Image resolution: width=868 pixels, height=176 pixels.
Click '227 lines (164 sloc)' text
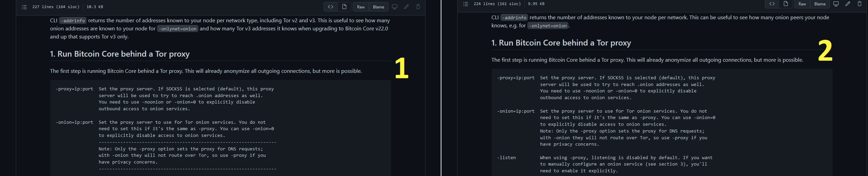56,7
